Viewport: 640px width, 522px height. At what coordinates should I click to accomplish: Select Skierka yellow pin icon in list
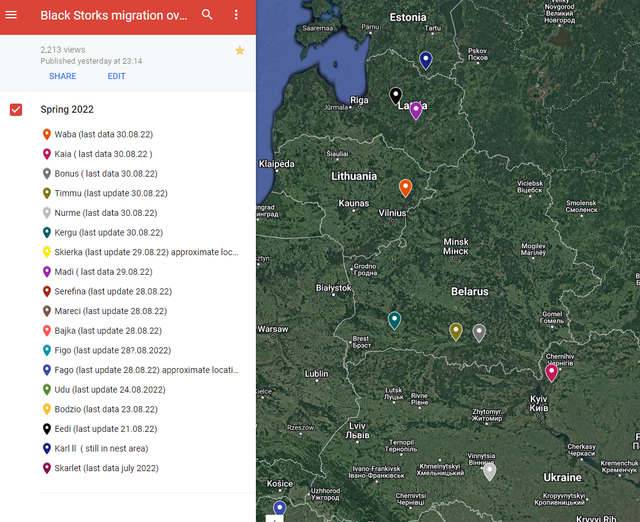(x=47, y=252)
